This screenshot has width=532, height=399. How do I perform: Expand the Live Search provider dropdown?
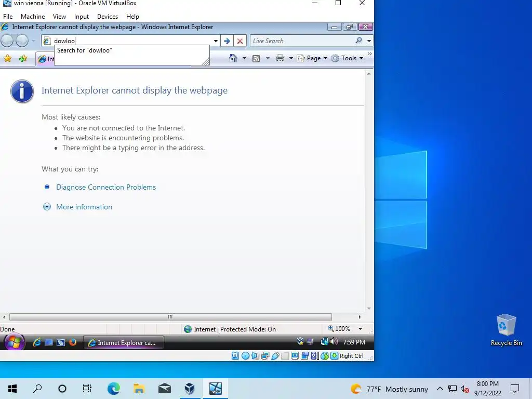click(x=369, y=41)
